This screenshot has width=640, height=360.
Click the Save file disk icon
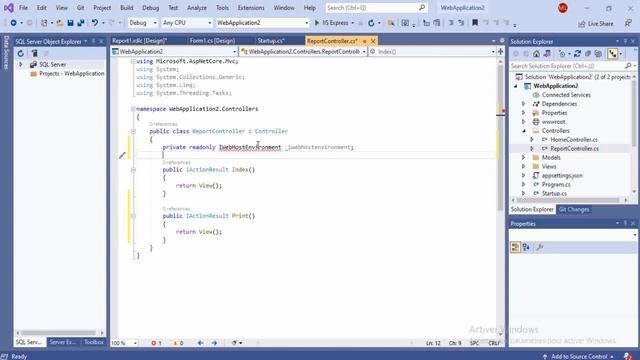click(70, 23)
